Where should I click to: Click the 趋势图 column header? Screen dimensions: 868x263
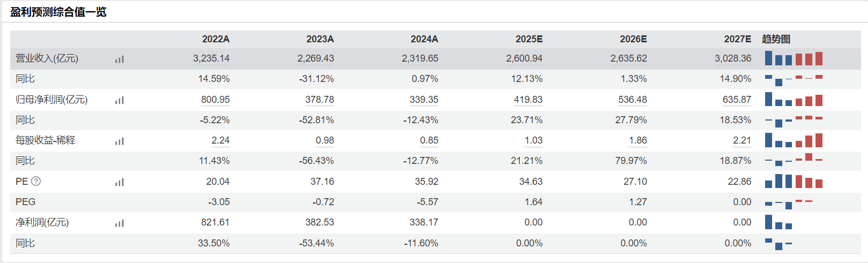click(776, 39)
